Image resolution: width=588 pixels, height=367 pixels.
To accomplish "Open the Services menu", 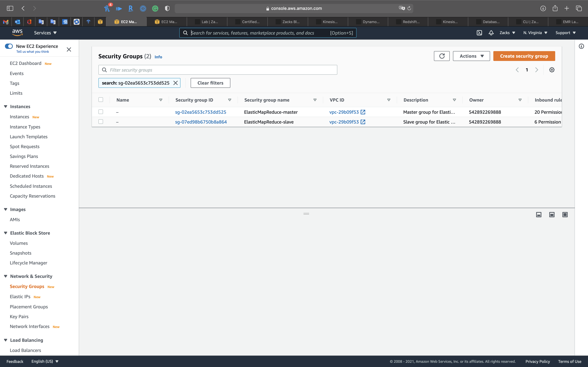I will click(x=45, y=33).
